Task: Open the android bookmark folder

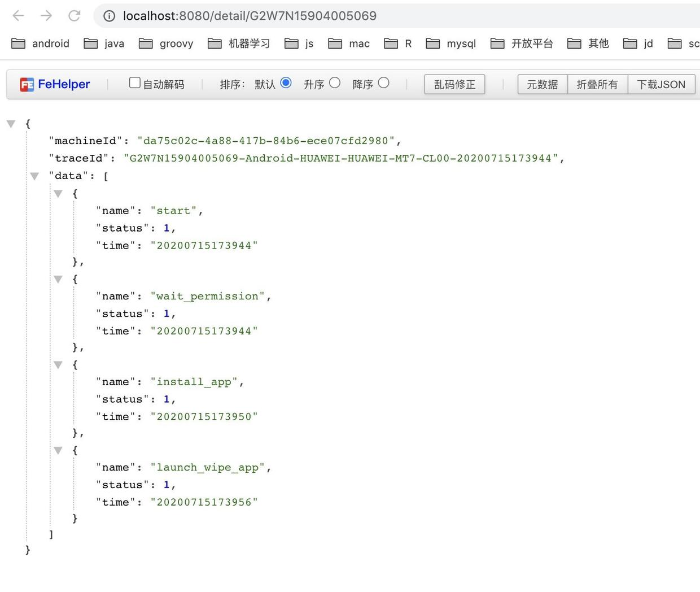Action: [x=41, y=43]
